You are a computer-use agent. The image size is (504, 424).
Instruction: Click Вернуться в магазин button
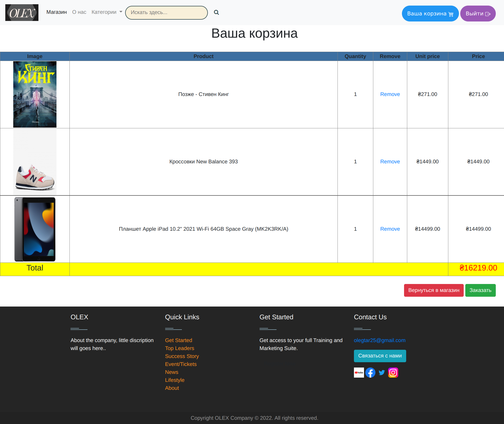[434, 290]
